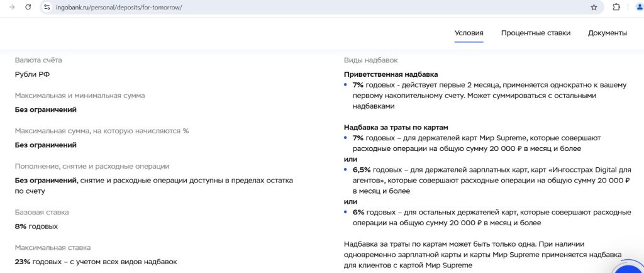Open the Процентные ставки tab
Viewport: 644px width, 273px height.
[536, 33]
